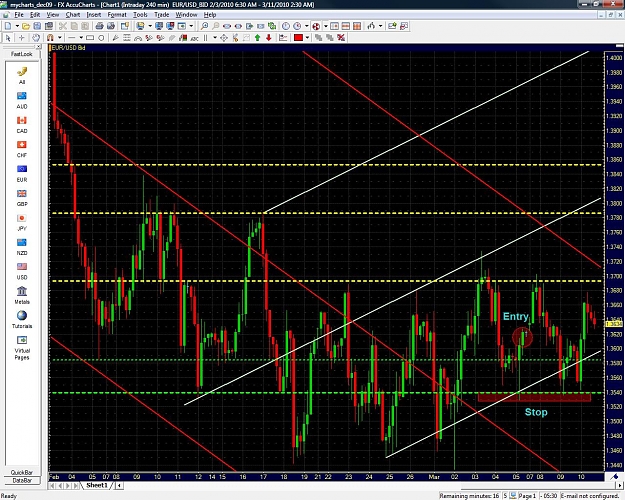Open the Chart menu
The width and height of the screenshot is (625, 500).
[x=73, y=15]
